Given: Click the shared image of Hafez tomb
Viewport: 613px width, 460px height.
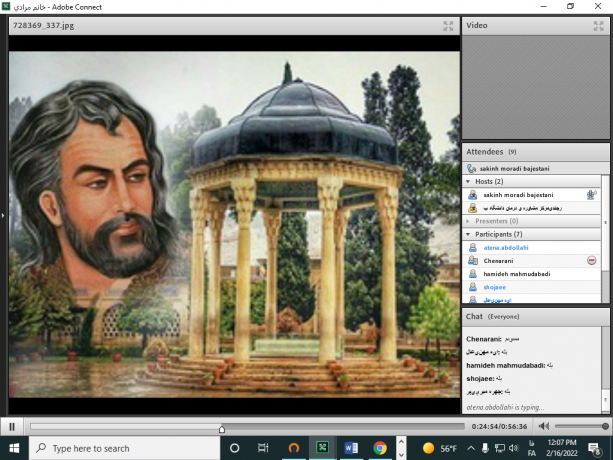Looking at the screenshot, I should click(x=234, y=224).
